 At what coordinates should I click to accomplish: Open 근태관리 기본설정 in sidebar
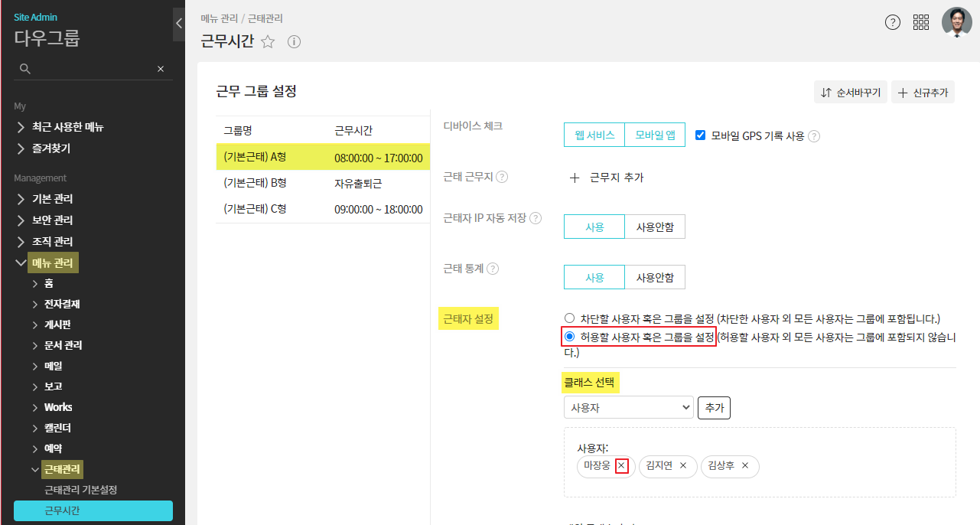pyautogui.click(x=80, y=490)
